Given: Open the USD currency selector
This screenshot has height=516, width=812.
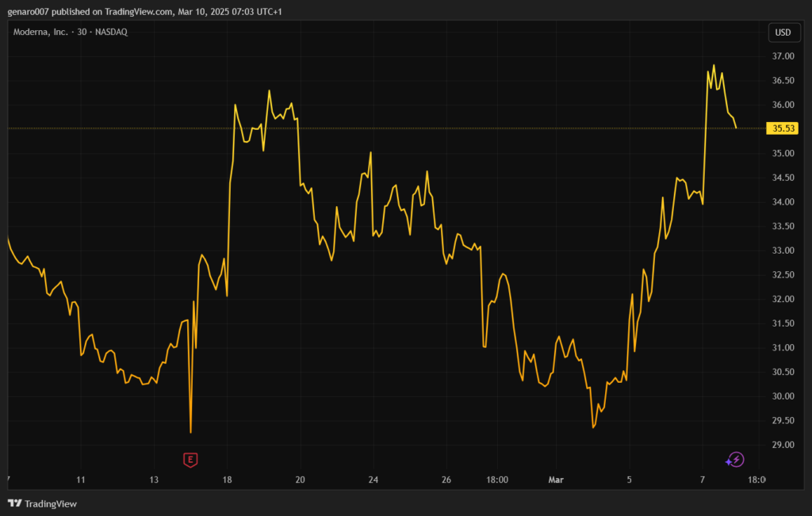Looking at the screenshot, I should [782, 32].
